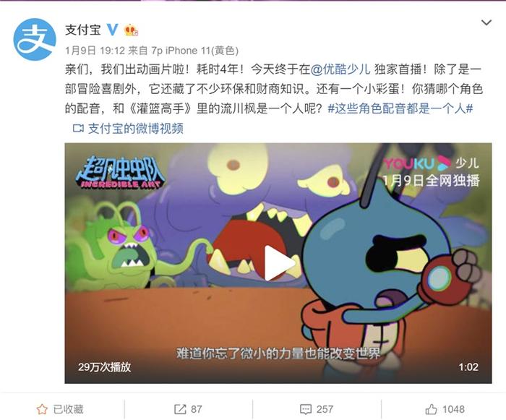Click the repost share icon
The height and width of the screenshot is (420, 506).
pos(180,409)
